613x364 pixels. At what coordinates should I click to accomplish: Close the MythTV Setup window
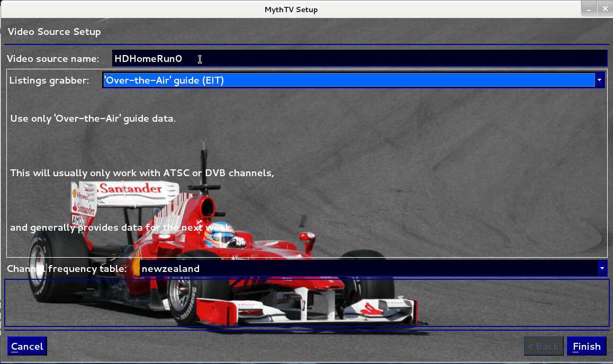[605, 8]
